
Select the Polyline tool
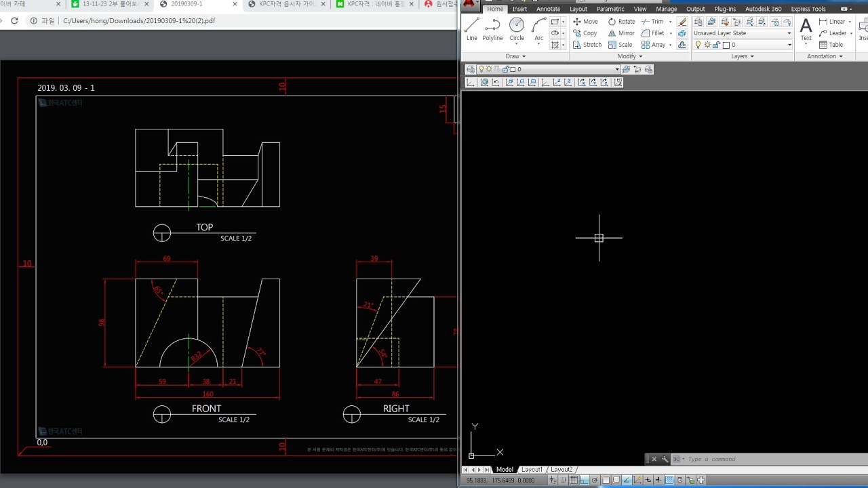(492, 30)
